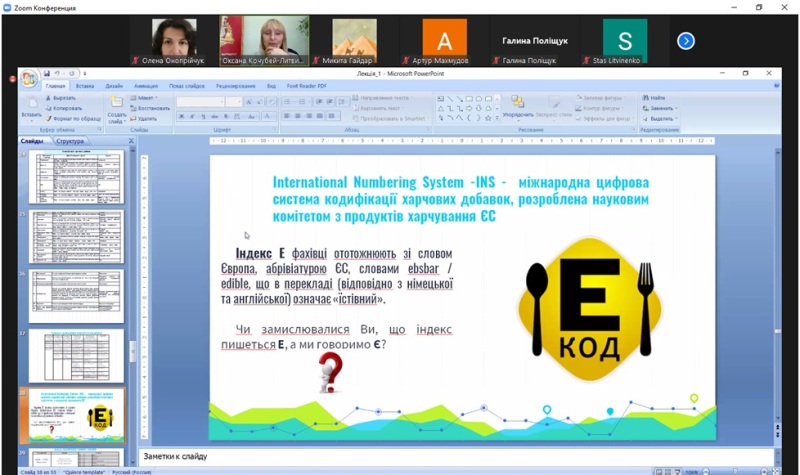This screenshot has height=475, width=800.
Task: Select slide 36 thumbnail in pane
Action: 77,296
